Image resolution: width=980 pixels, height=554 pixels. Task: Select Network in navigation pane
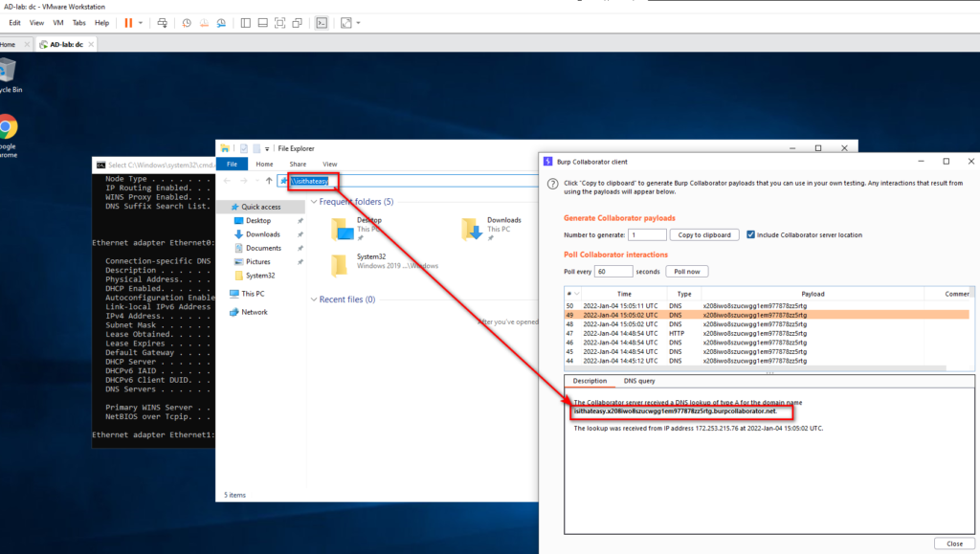tap(255, 312)
